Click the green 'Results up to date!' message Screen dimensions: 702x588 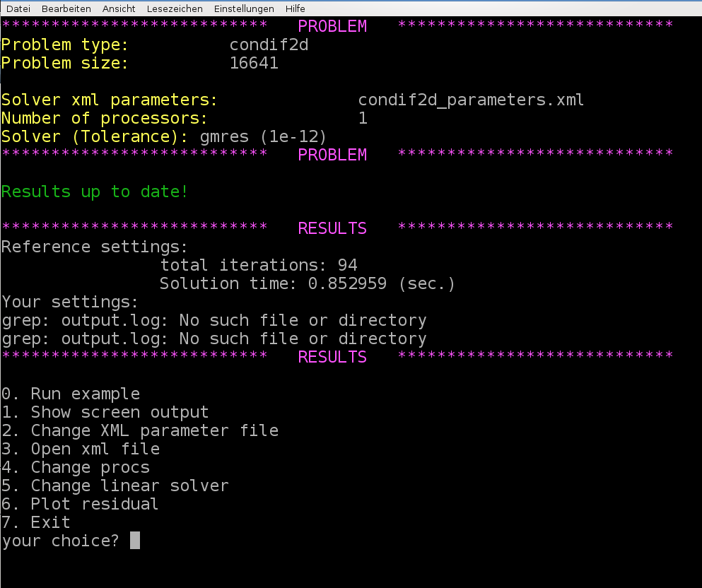[x=95, y=192]
